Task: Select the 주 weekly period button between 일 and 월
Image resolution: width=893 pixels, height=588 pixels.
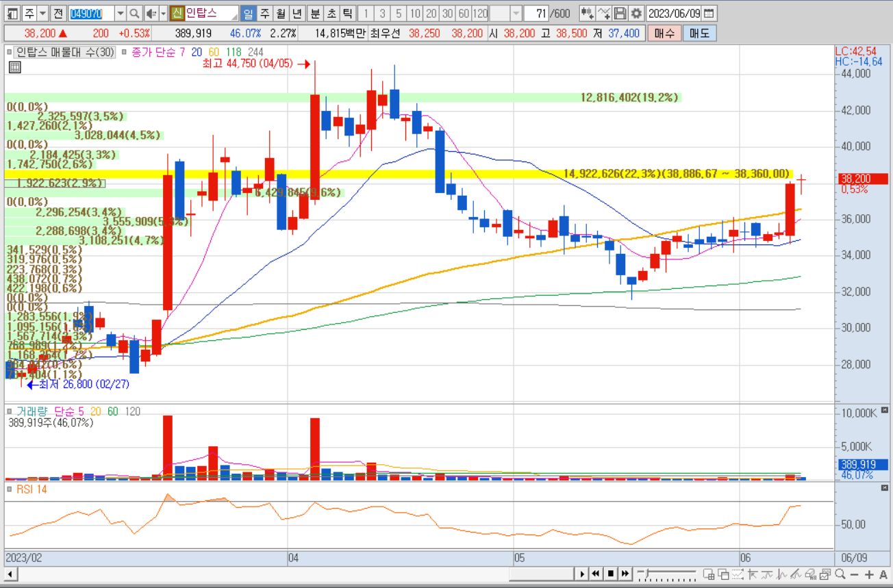Action: point(264,13)
